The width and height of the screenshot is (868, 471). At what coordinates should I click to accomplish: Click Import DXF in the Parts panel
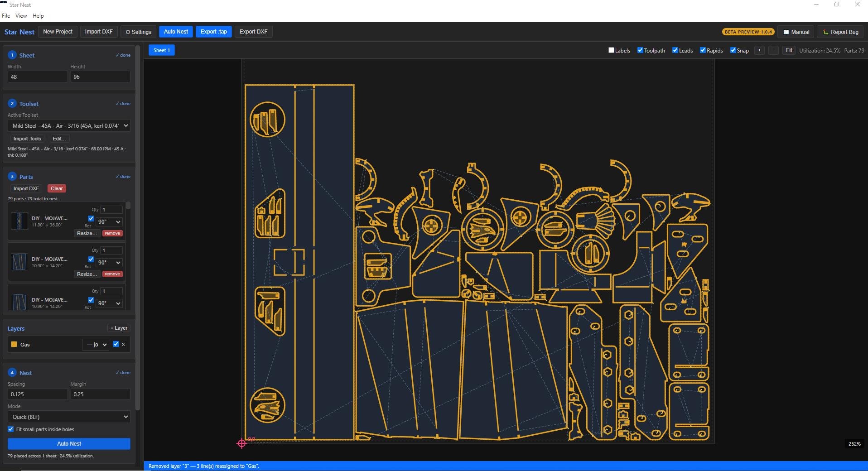(x=26, y=188)
